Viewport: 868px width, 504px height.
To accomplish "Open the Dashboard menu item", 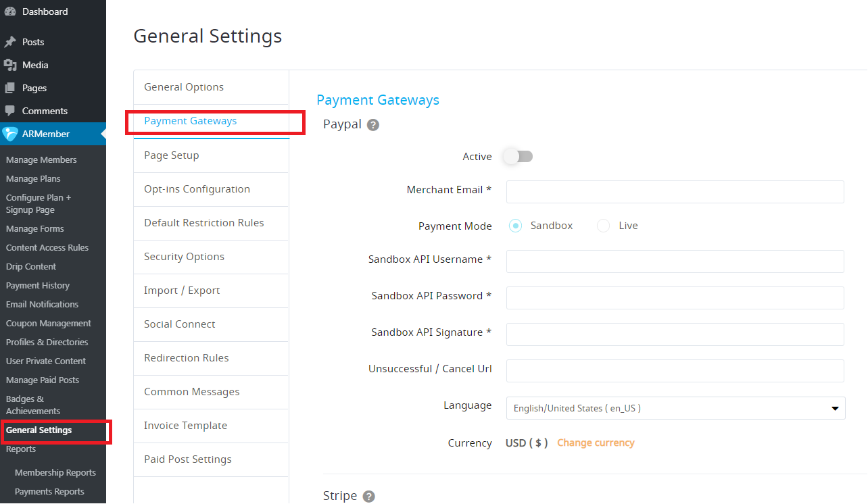I will pos(53,11).
